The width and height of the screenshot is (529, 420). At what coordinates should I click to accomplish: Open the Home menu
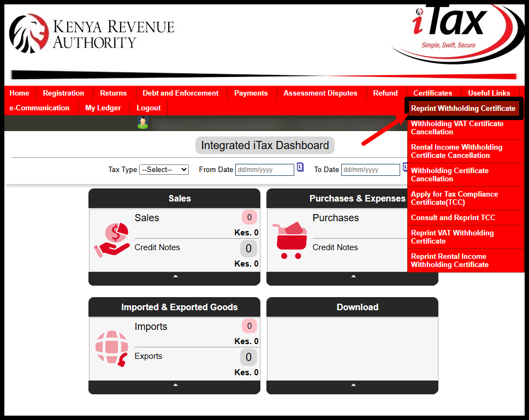pyautogui.click(x=19, y=93)
